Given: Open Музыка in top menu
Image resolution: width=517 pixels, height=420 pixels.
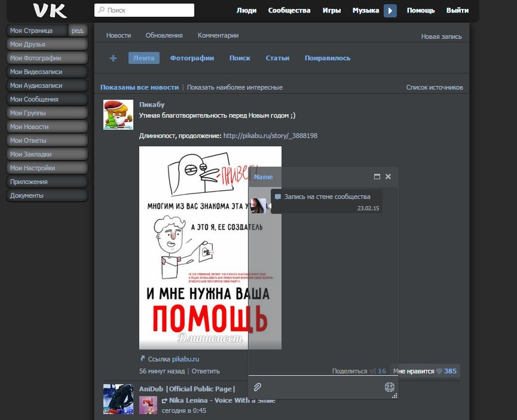Looking at the screenshot, I should (366, 11).
